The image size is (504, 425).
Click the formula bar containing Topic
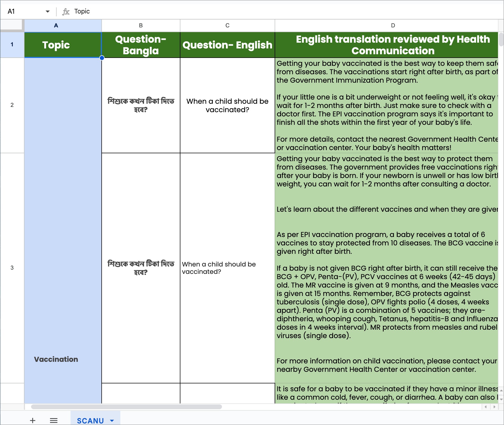287,11
